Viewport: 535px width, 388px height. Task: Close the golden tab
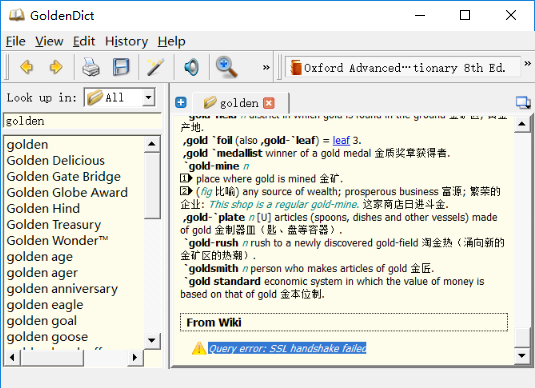tap(269, 103)
